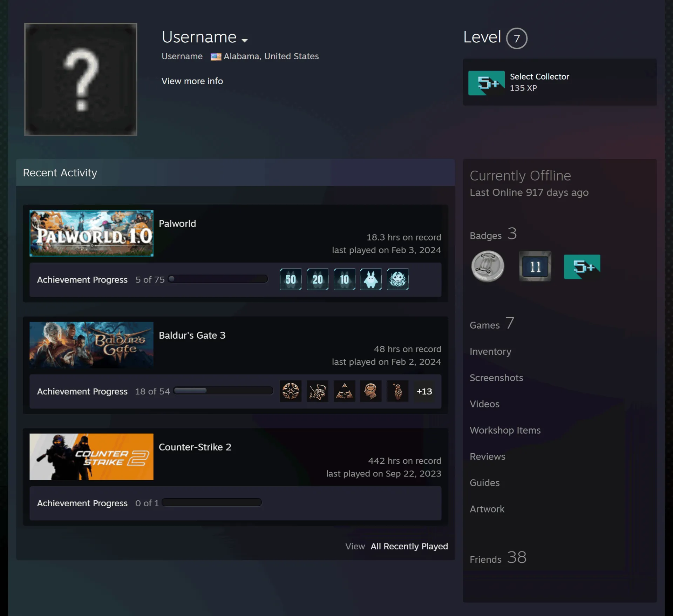Click the Palworld 50 achievement icon
This screenshot has height=616, width=673.
[x=291, y=279]
